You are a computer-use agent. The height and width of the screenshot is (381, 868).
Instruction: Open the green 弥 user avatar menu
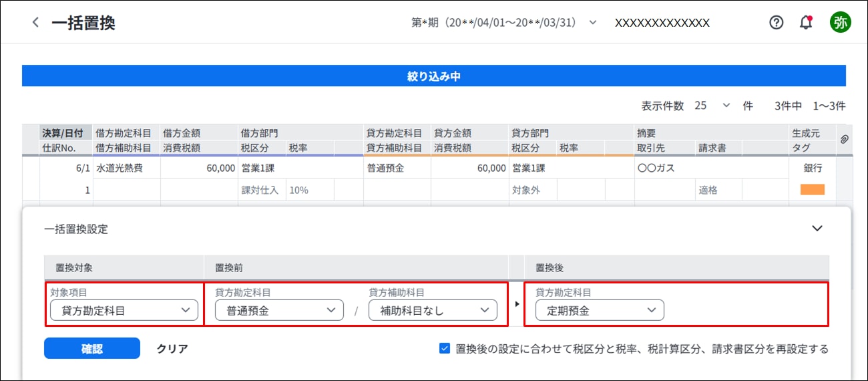pos(840,22)
